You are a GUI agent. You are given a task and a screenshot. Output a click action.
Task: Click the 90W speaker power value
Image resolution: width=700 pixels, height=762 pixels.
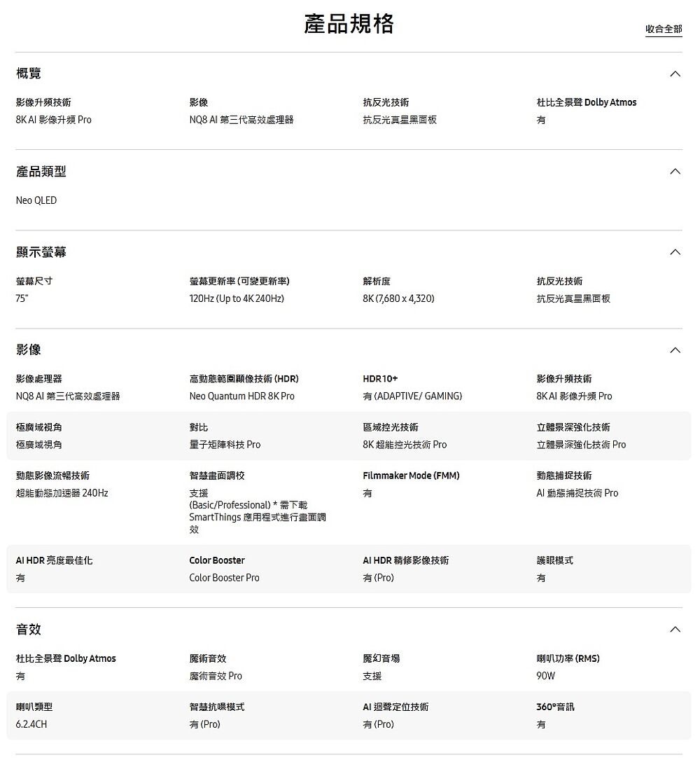(x=545, y=676)
